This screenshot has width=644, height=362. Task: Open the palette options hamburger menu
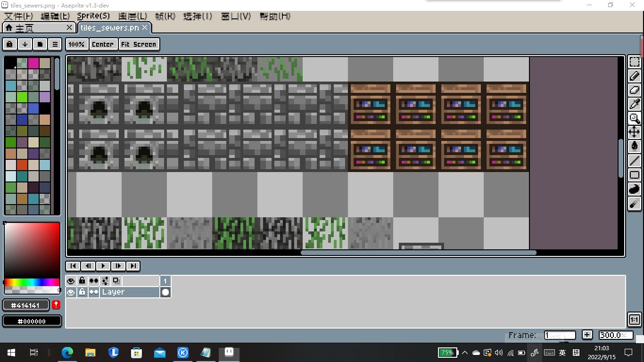(55, 44)
